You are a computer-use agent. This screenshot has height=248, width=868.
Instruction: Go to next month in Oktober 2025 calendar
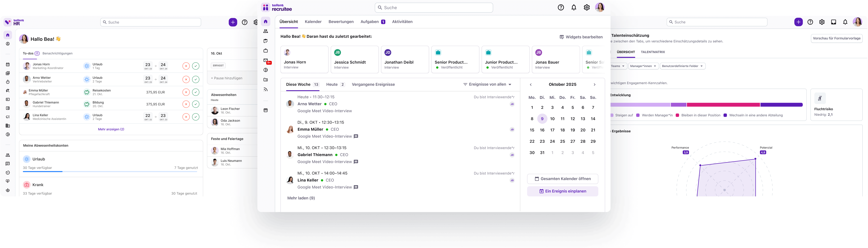pyautogui.click(x=594, y=85)
